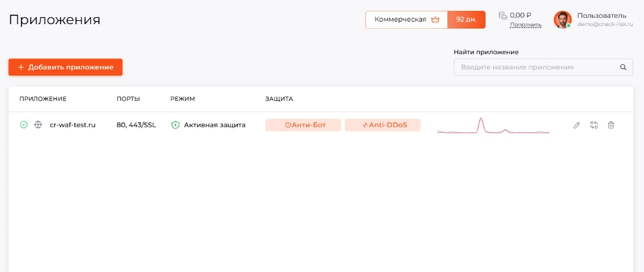Click the Пользователь name label
The image size is (644, 272).
[602, 16]
